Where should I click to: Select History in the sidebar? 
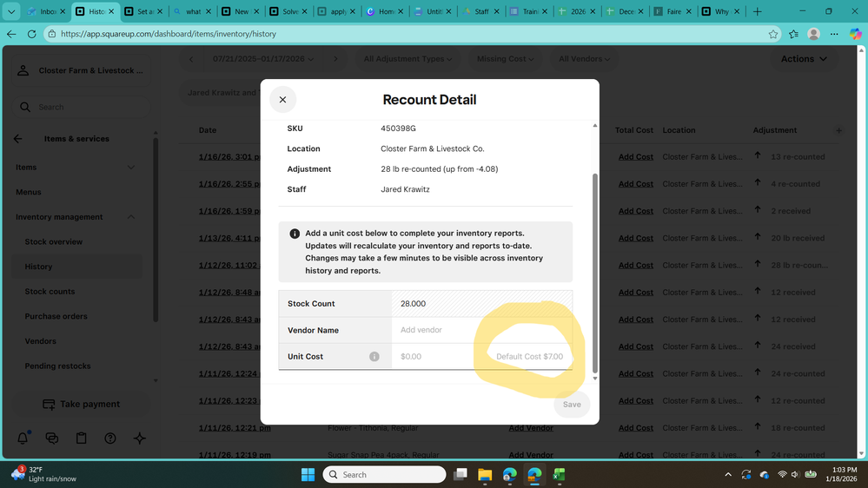pos(77,267)
